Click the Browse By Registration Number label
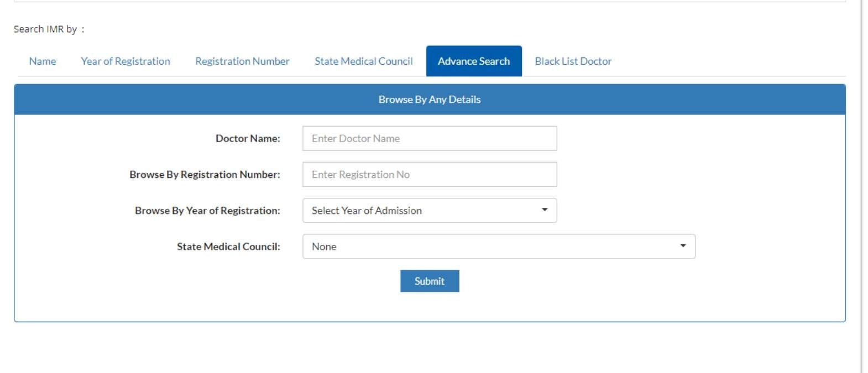868x373 pixels. tap(205, 175)
